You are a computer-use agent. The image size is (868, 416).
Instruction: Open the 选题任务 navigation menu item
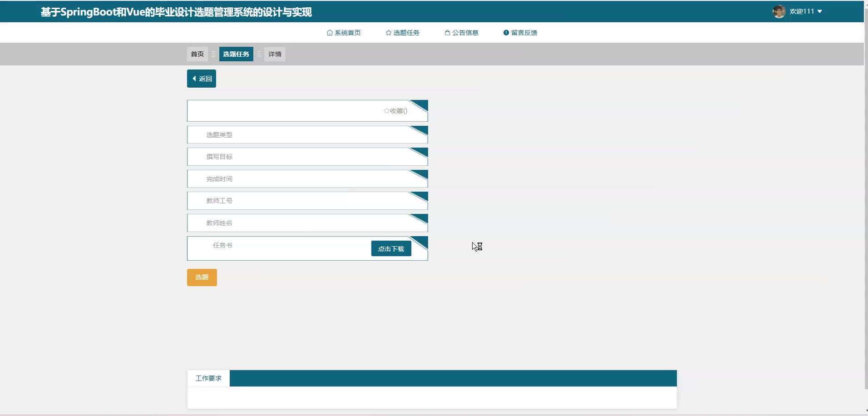tap(403, 33)
